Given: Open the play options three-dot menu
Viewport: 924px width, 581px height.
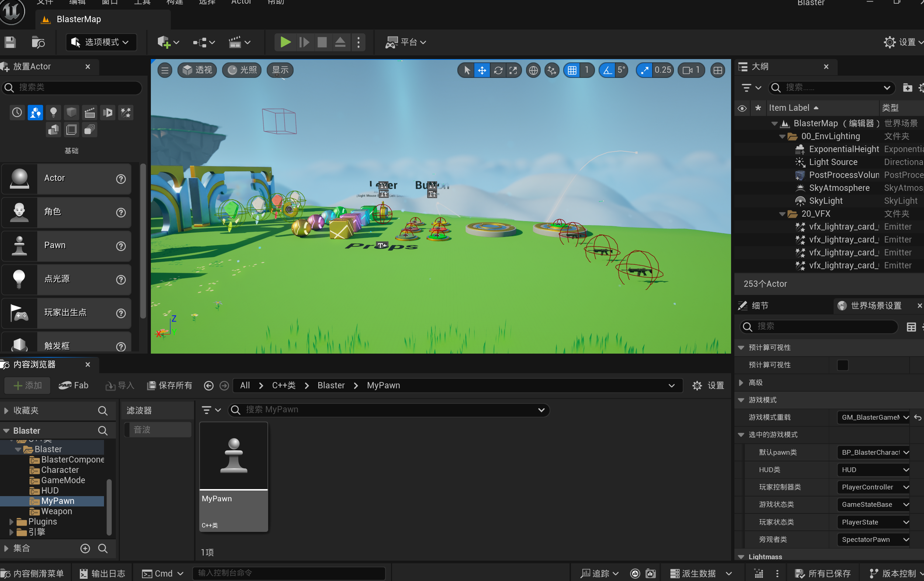Looking at the screenshot, I should point(359,42).
